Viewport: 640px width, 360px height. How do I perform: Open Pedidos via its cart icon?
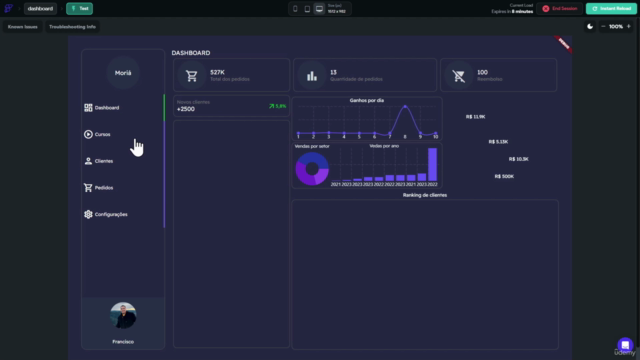pyautogui.click(x=88, y=188)
